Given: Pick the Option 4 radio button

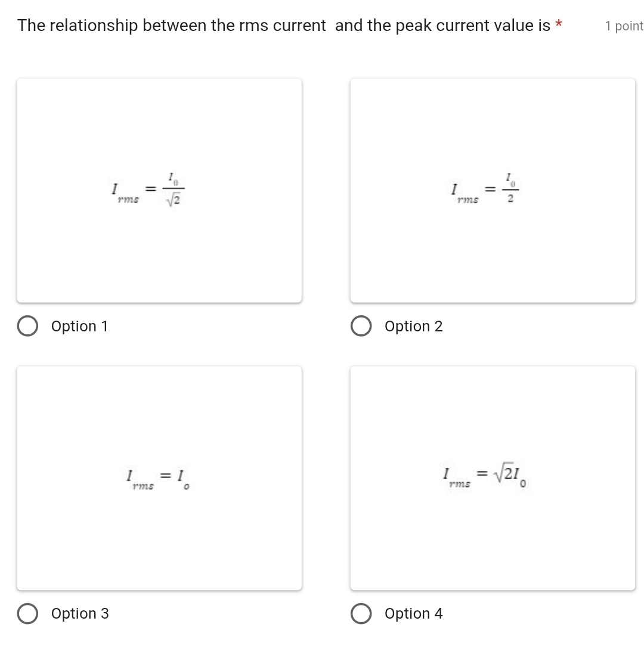Looking at the screenshot, I should tap(360, 614).
